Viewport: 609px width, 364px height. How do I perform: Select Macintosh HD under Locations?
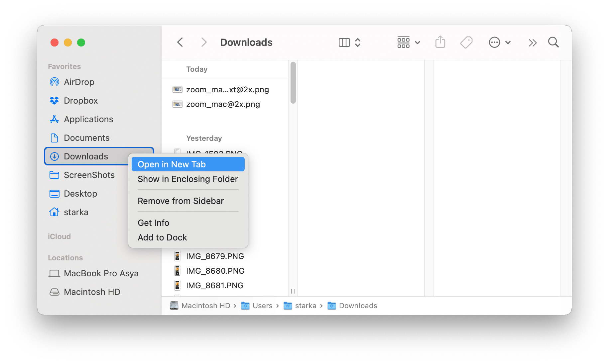(x=99, y=292)
